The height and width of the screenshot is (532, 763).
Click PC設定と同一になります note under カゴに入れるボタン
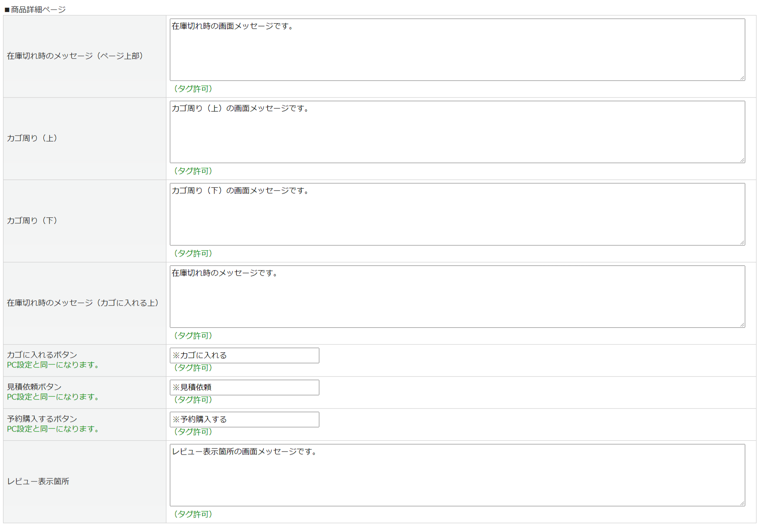tap(53, 365)
